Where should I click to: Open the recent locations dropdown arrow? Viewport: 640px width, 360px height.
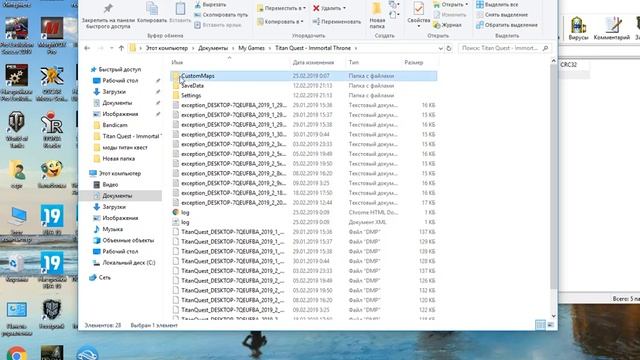pos(111,48)
